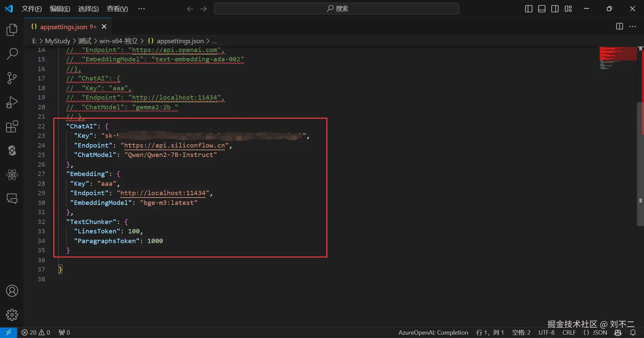Viewport: 644px width, 338px height.
Task: Show problems with 20 errors
Action: click(36, 332)
